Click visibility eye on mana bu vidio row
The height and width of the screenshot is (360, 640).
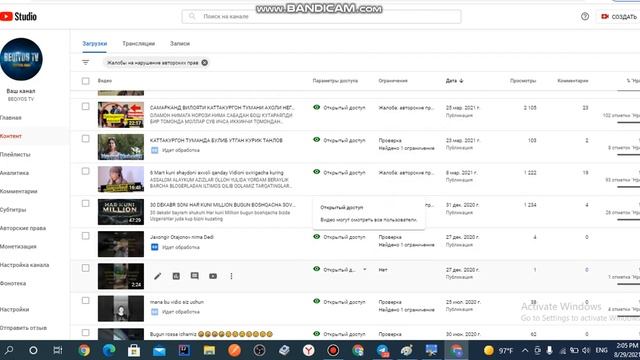click(316, 301)
